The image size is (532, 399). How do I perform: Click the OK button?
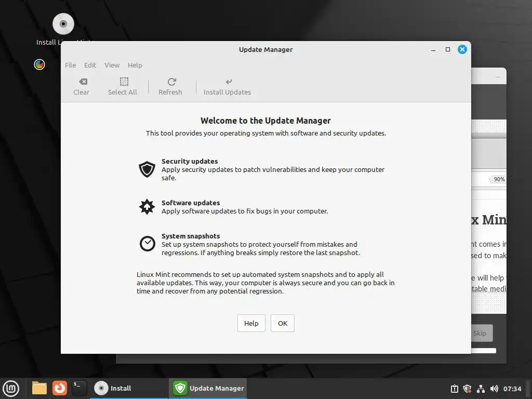coord(282,323)
